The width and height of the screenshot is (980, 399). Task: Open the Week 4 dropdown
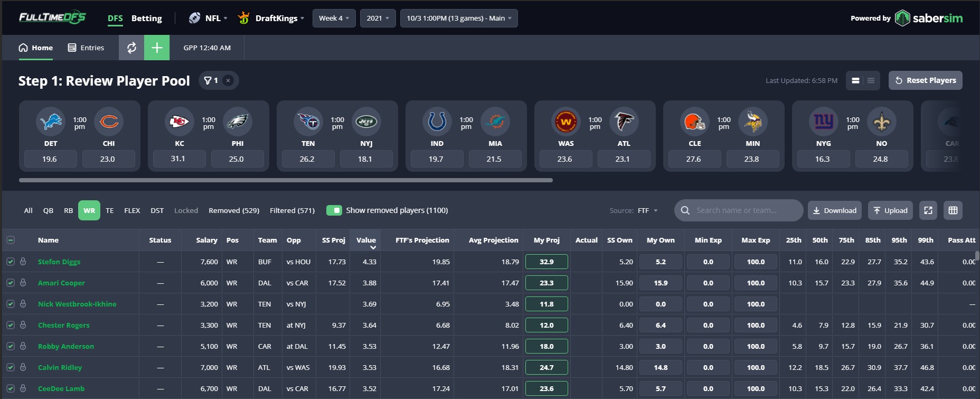click(334, 18)
